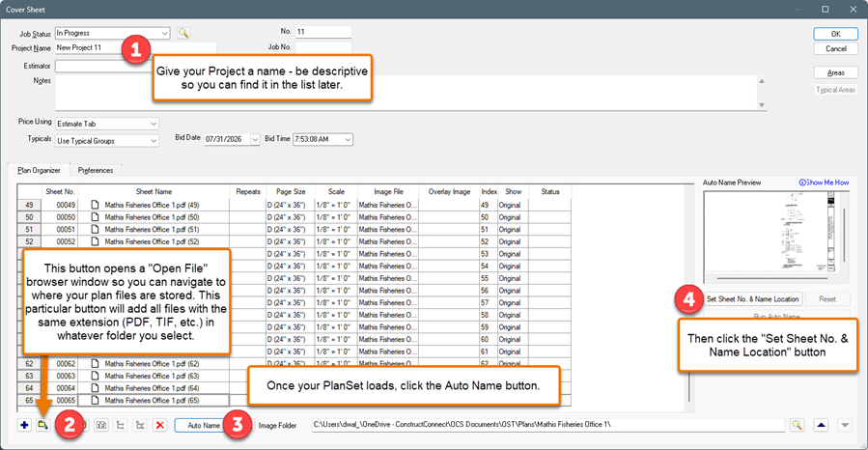Open the Typicals dropdown

coord(154,141)
